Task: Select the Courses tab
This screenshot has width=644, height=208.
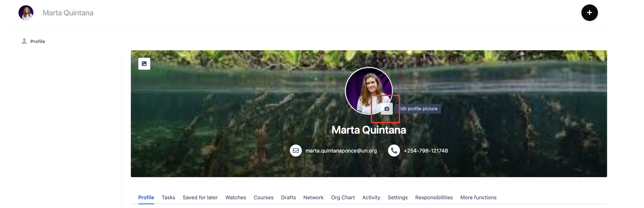Action: [263, 198]
